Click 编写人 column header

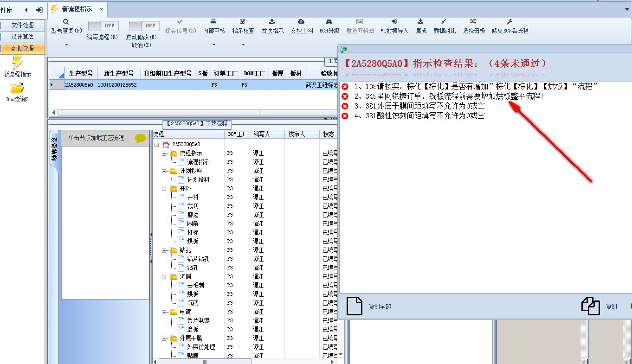pos(267,134)
